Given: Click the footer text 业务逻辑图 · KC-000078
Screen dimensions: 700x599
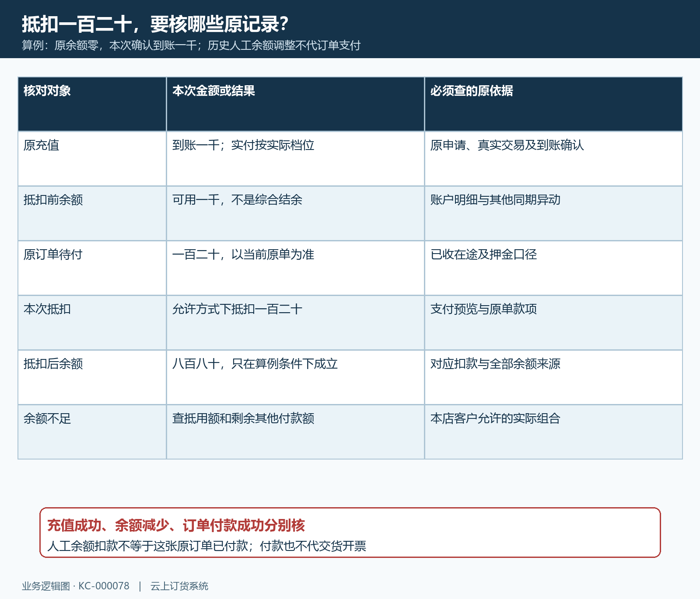Looking at the screenshot, I should point(76,586).
